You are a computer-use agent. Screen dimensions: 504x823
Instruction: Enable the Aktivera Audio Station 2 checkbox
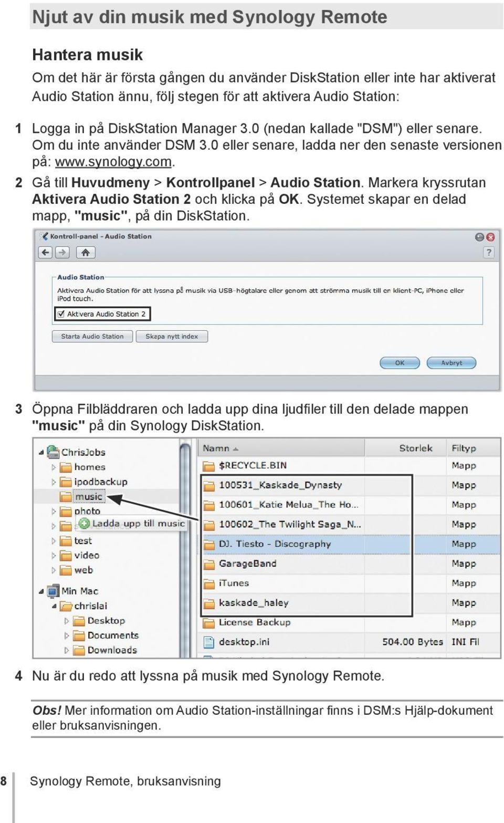[61, 314]
